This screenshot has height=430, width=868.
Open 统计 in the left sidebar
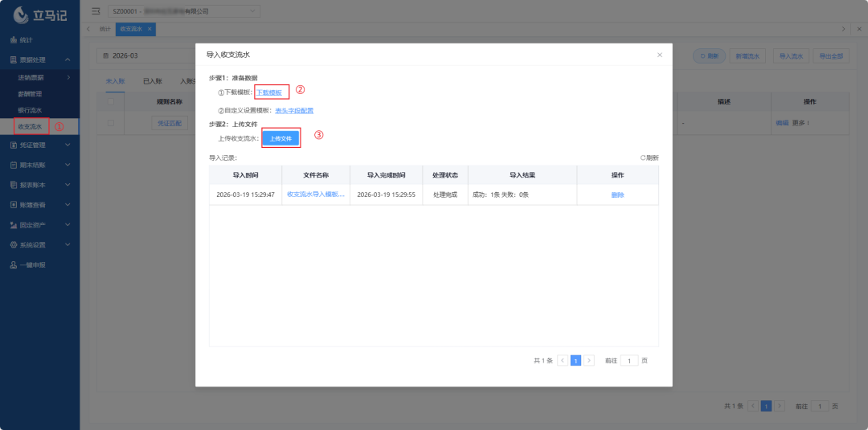[26, 39]
